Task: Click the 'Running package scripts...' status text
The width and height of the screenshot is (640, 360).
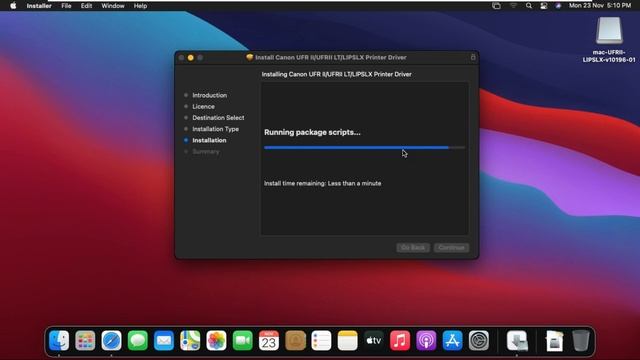Action: [312, 132]
